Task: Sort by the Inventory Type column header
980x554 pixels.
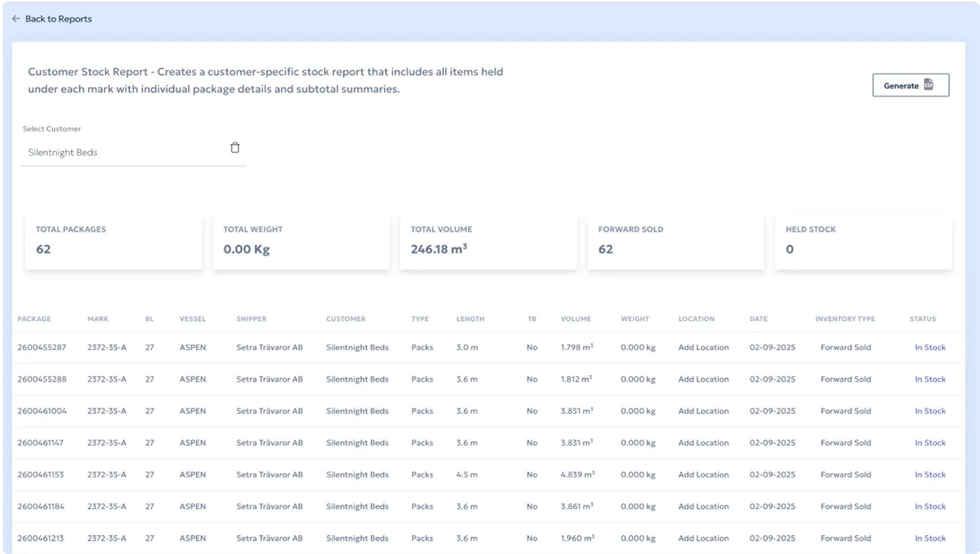Action: 845,319
